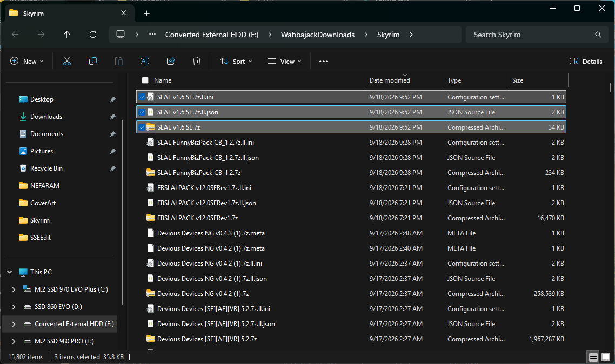Viewport: 615px width, 364px height.
Task: Refresh the Skyrim folder view
Action: (x=93, y=35)
